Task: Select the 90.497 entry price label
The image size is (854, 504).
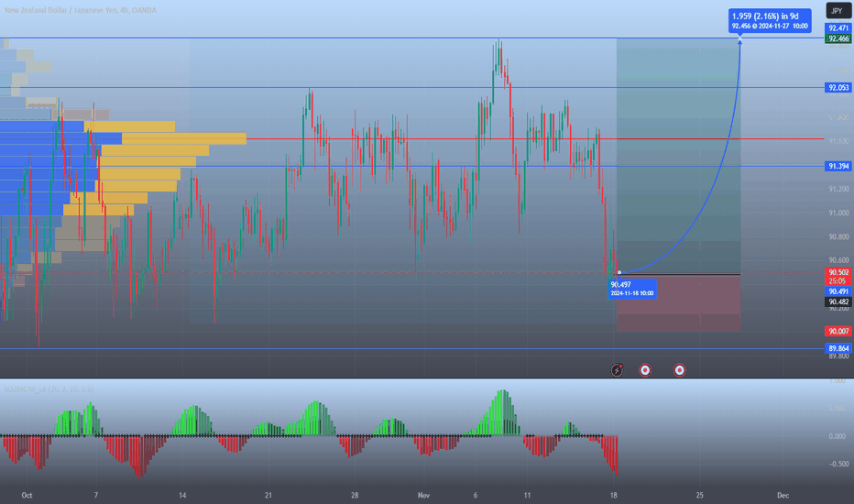Action: tap(632, 289)
